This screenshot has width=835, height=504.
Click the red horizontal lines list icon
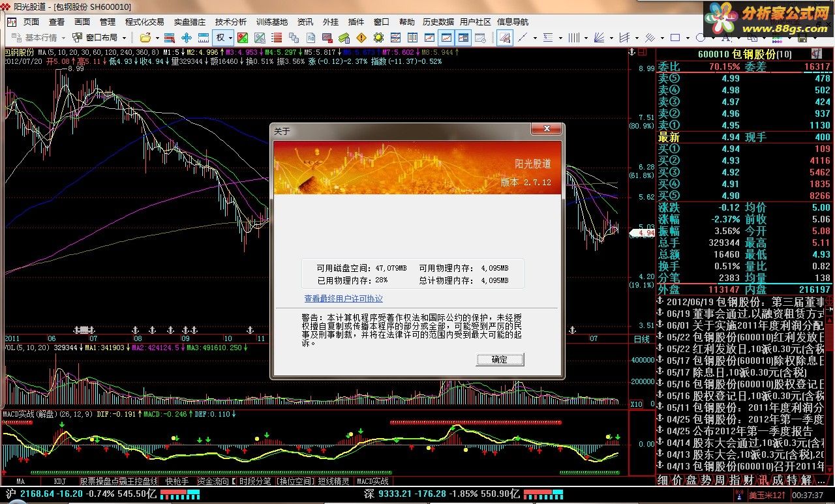coord(277,38)
